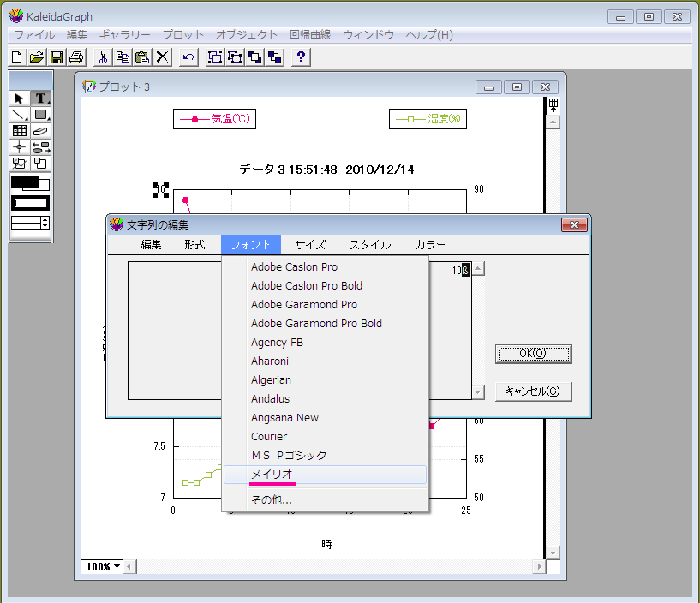Open a file with the folder icon

click(x=37, y=57)
